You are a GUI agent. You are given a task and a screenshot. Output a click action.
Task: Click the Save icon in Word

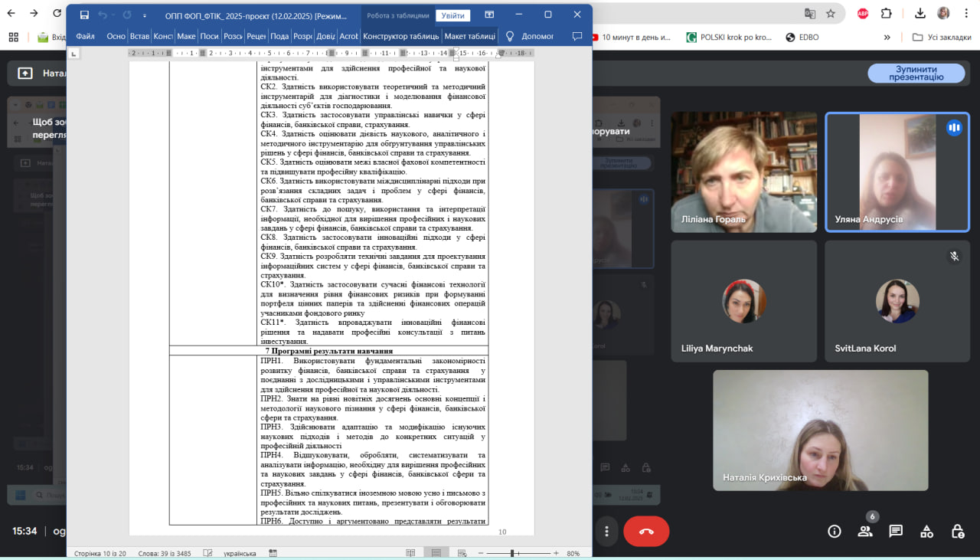(x=84, y=15)
